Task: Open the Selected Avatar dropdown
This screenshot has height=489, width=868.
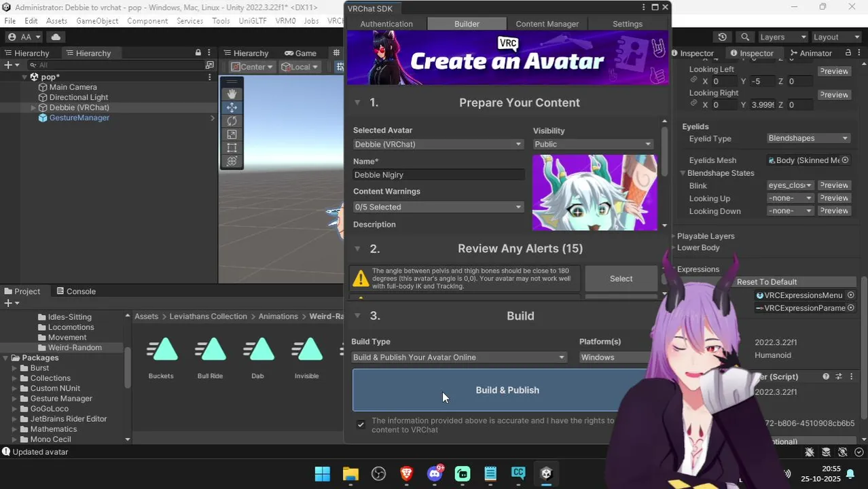Action: [x=438, y=144]
